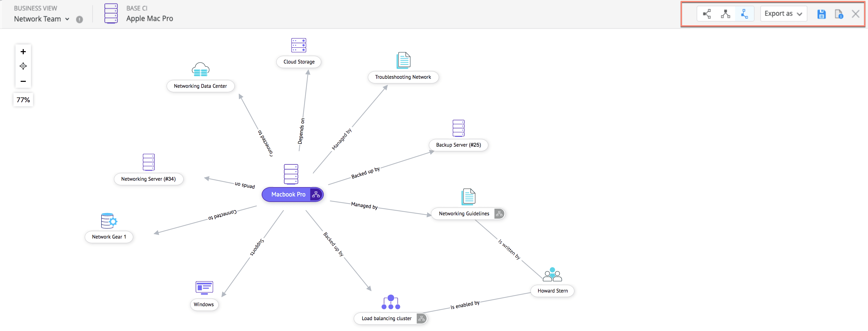Screen dimensions: 868x331
Task: Expand relationships icon on Macbook Pro node
Action: [x=316, y=194]
